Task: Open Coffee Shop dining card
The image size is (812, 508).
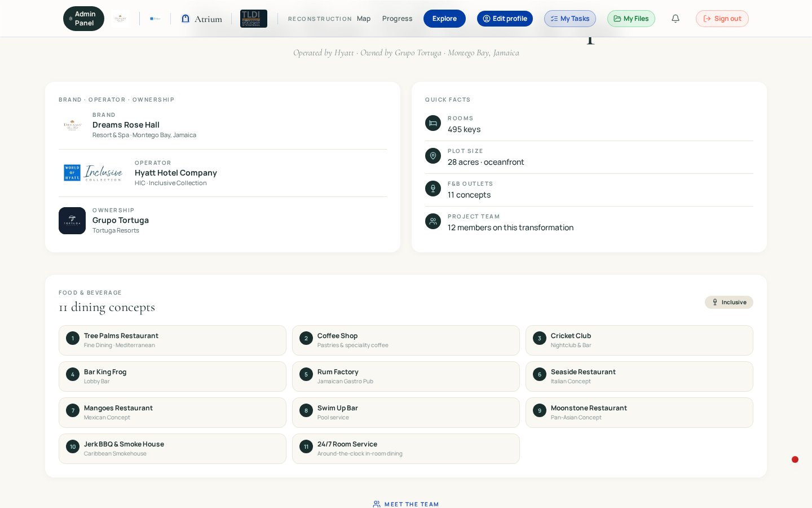Action: pos(406,340)
